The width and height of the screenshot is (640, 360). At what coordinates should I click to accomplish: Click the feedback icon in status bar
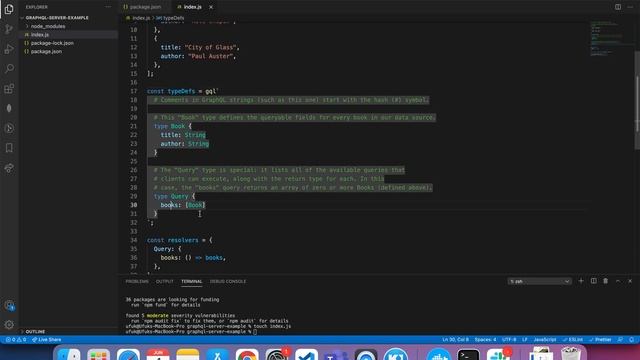point(620,340)
